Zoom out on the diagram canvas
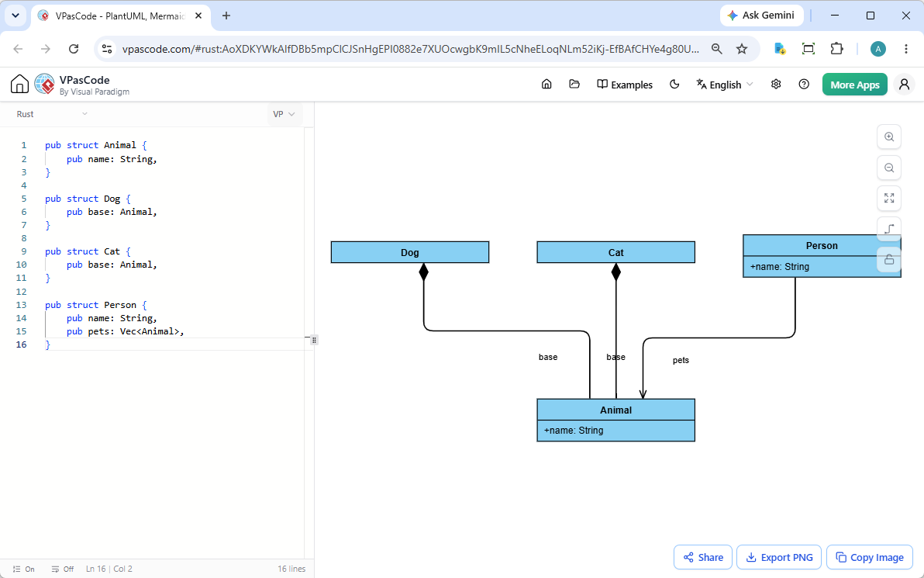 tap(889, 168)
